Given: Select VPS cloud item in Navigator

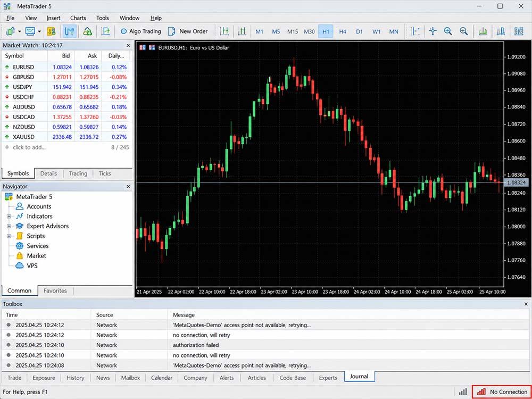Looking at the screenshot, I should tap(32, 265).
